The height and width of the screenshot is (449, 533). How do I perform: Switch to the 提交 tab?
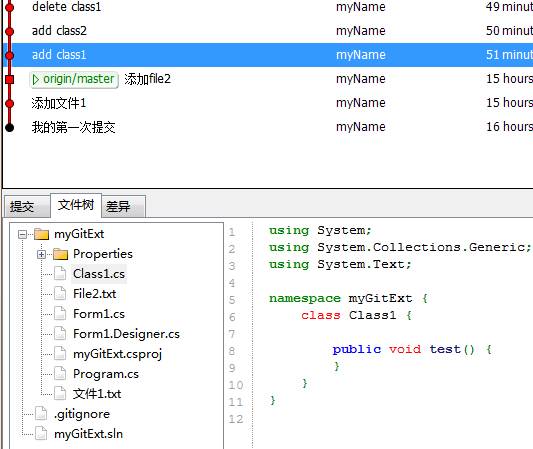click(27, 206)
